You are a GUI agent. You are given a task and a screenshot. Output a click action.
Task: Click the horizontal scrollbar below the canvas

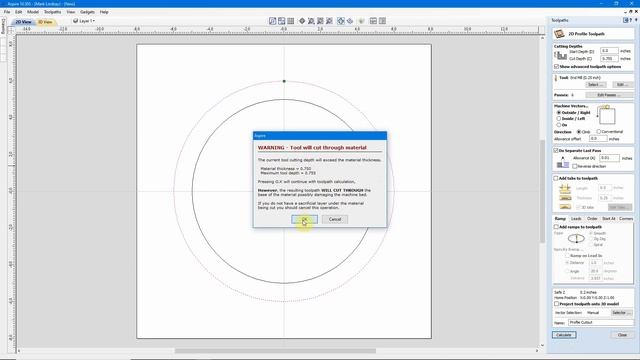click(276, 351)
